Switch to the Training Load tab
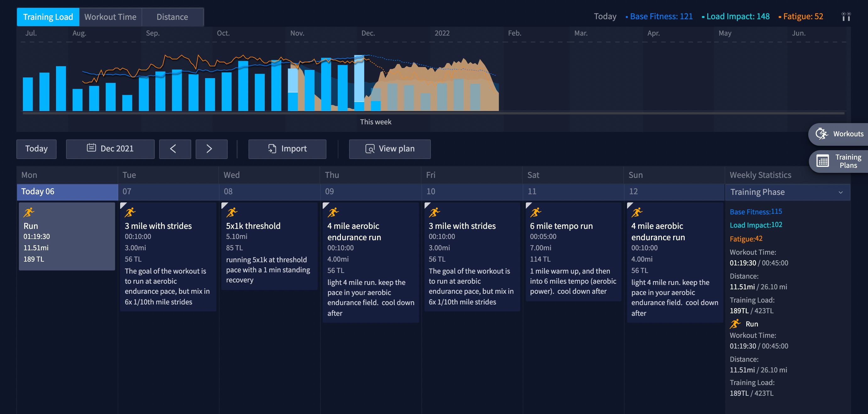The height and width of the screenshot is (414, 868). (x=48, y=17)
